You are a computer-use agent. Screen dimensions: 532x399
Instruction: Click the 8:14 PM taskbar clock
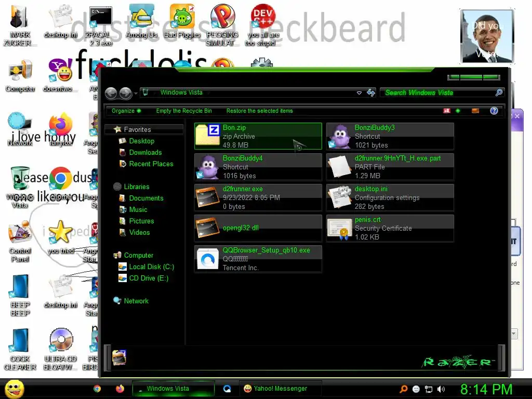point(486,389)
